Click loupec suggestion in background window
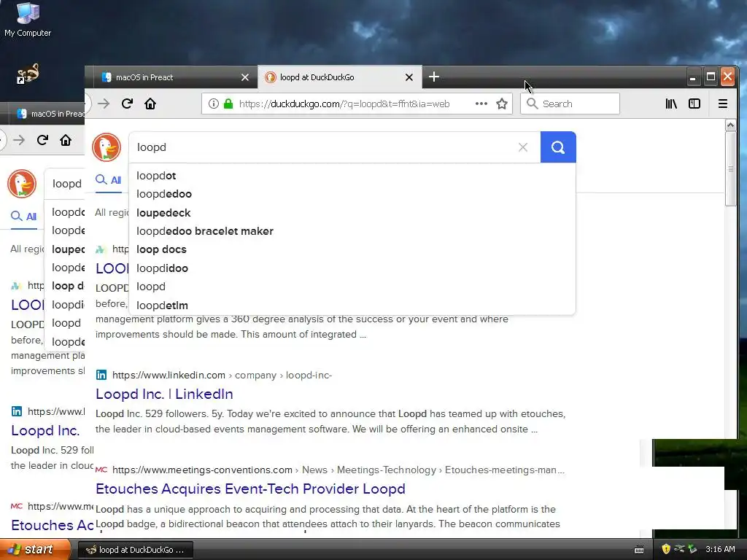This screenshot has height=560, width=747. pyautogui.click(x=68, y=249)
